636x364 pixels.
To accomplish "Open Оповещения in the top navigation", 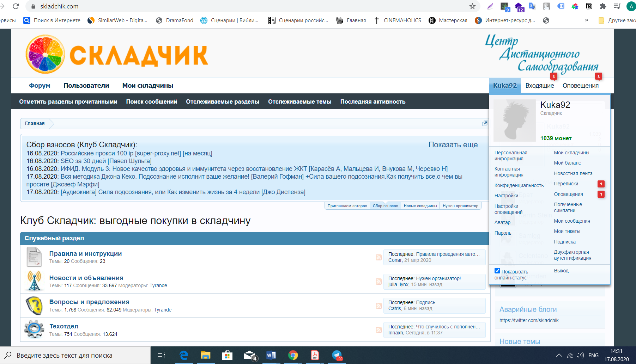I will click(x=581, y=86).
